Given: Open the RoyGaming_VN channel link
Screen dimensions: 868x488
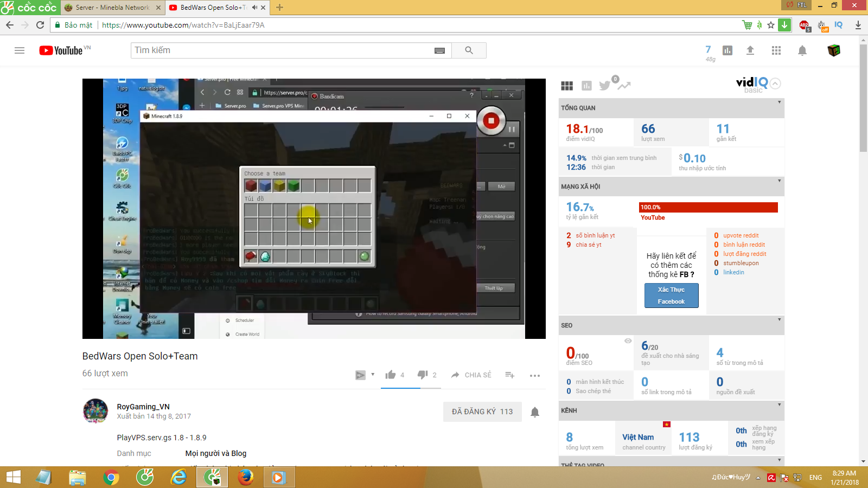Looking at the screenshot, I should click(143, 407).
